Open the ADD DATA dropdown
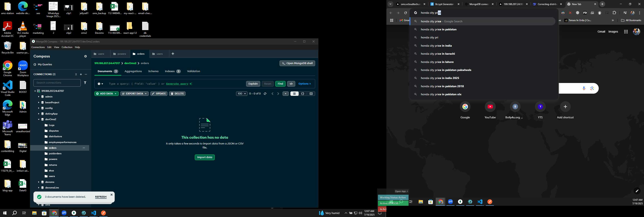 [x=106, y=94]
